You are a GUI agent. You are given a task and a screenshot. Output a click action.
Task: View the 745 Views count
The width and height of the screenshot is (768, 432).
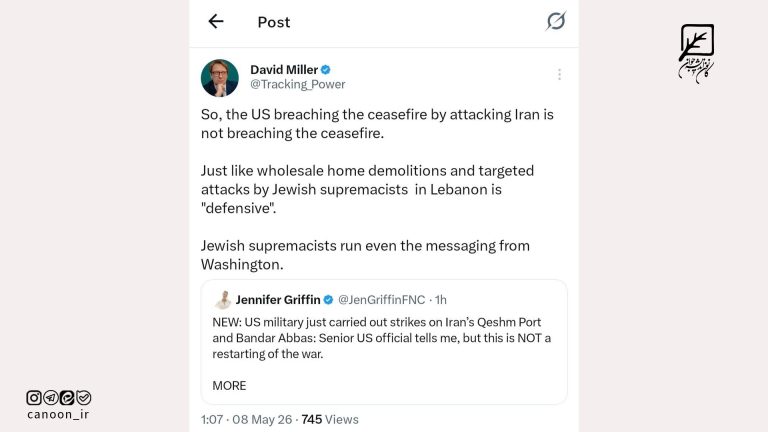(x=330, y=420)
